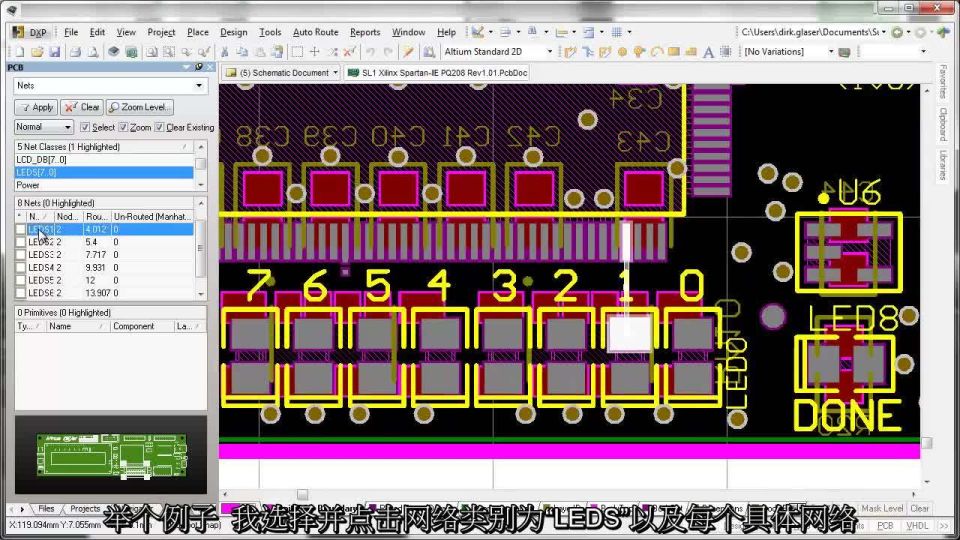
Task: Open the Reports menu
Action: (365, 32)
